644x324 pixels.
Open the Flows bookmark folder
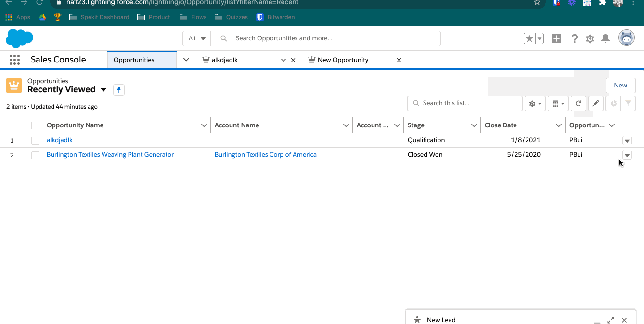click(x=193, y=17)
